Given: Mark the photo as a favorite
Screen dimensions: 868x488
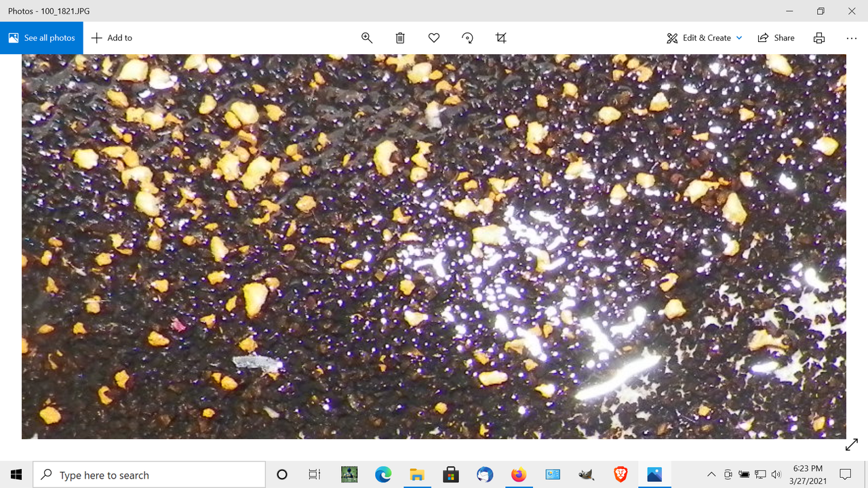Looking at the screenshot, I should [434, 38].
